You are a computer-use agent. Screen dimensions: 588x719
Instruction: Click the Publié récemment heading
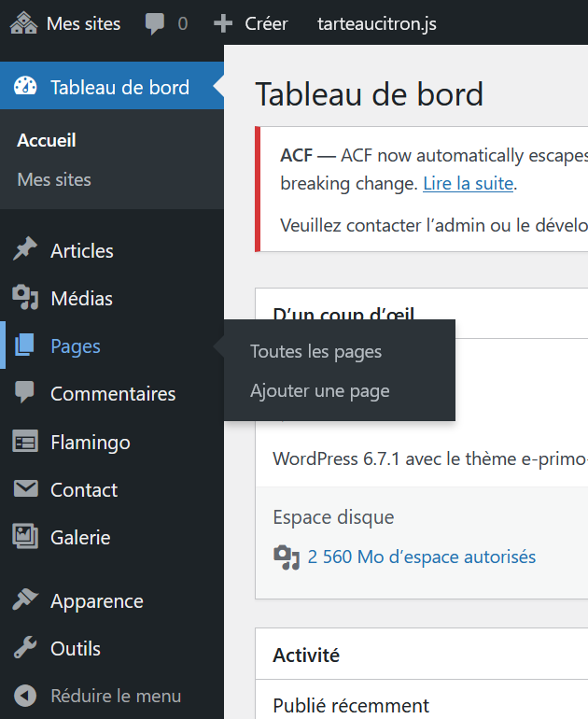point(351,706)
